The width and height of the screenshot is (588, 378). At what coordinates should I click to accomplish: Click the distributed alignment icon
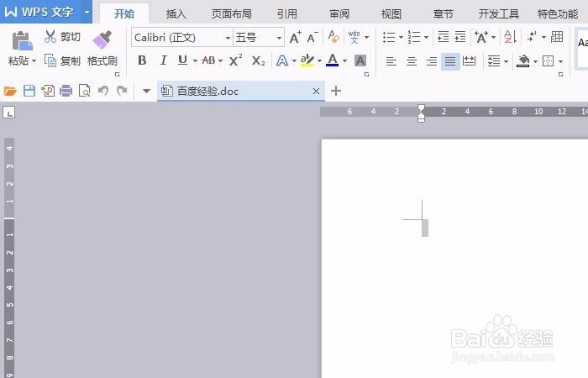click(x=469, y=60)
